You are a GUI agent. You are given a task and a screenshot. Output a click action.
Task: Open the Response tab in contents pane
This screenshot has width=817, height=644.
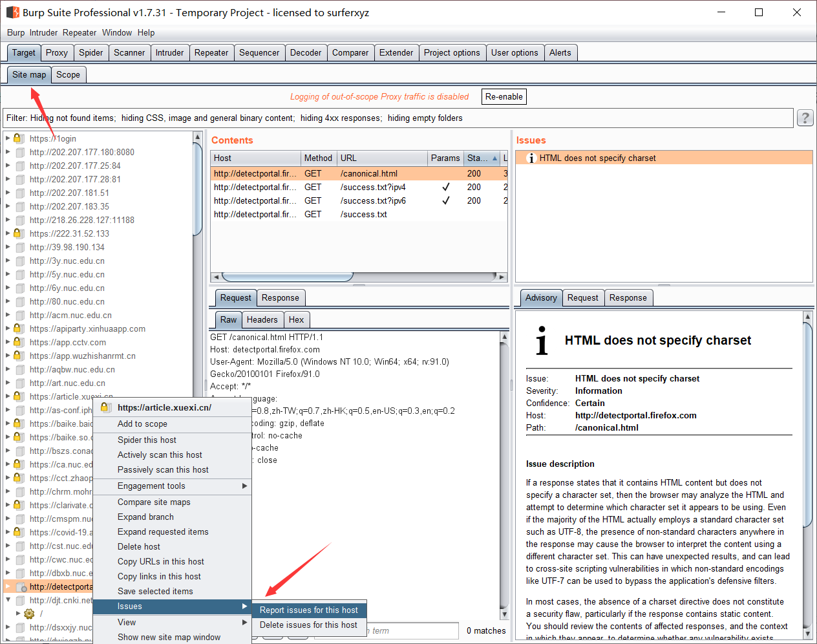pos(281,297)
